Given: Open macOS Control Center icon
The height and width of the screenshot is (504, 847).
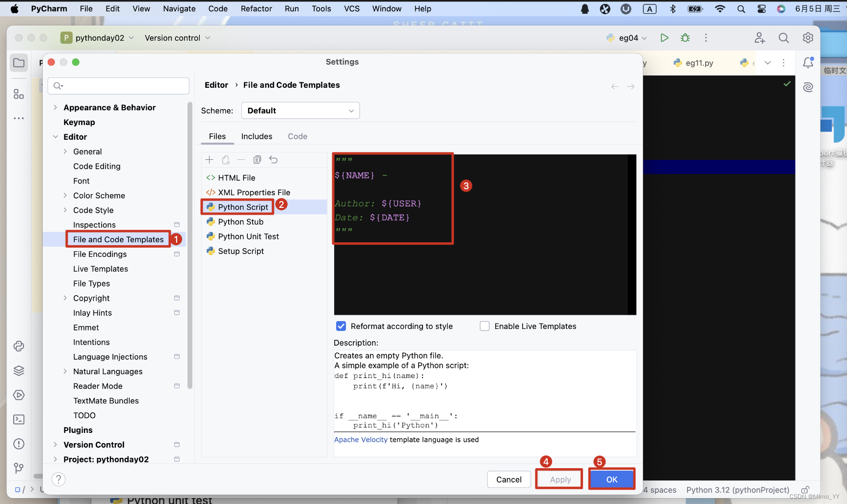Looking at the screenshot, I should 762,9.
